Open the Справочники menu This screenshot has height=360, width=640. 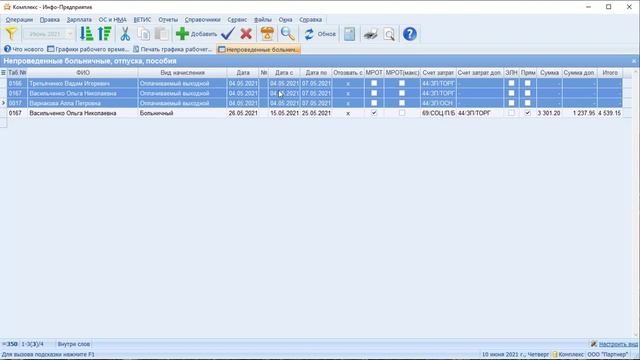[x=202, y=20]
